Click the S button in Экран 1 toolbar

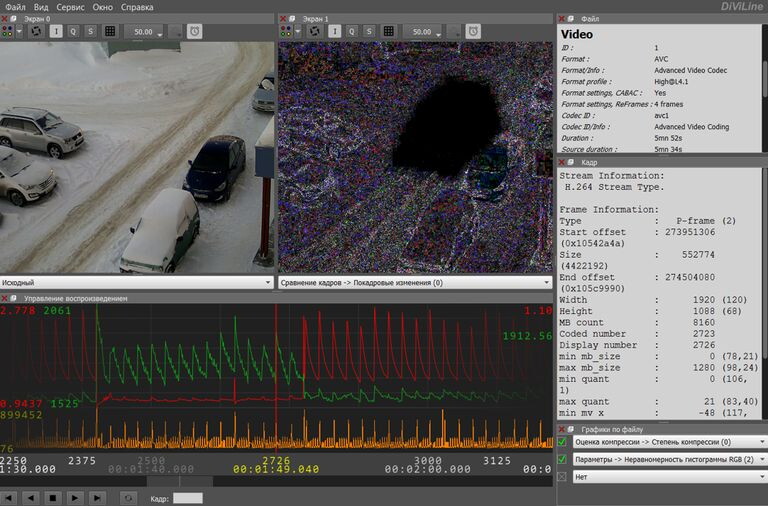coord(367,31)
